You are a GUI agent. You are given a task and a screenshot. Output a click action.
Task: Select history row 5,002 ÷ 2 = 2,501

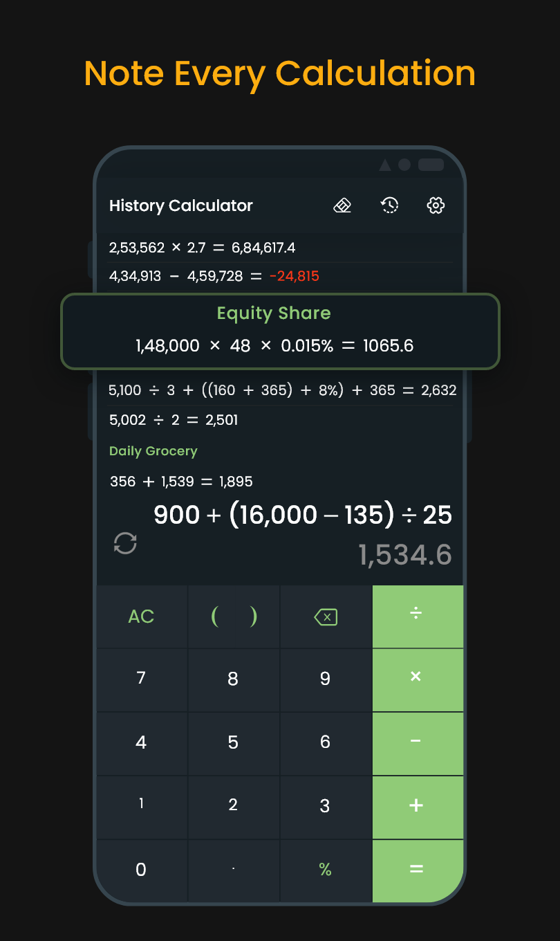coord(174,420)
